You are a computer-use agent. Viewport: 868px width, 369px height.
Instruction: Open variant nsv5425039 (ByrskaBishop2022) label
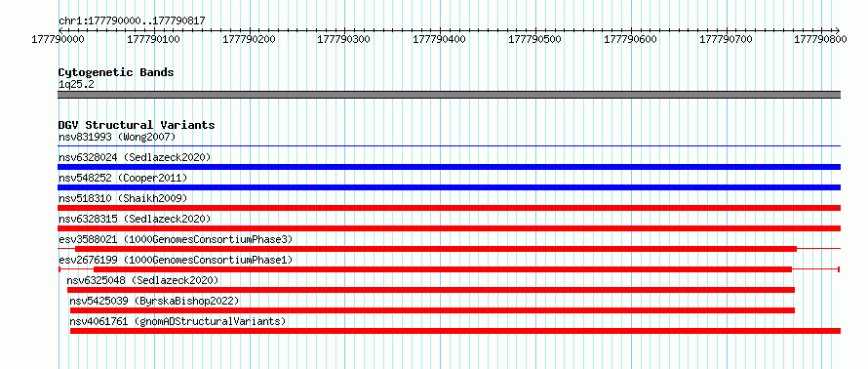(x=154, y=301)
